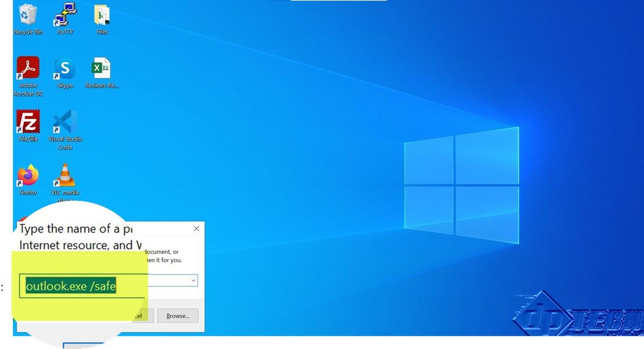Expand the Run dialog command history dropdown
644x349 pixels.
(x=193, y=281)
